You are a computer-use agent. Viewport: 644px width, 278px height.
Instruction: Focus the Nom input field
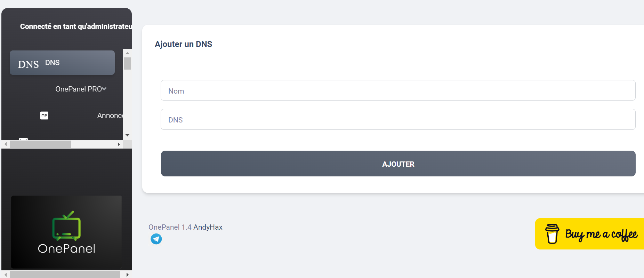(x=398, y=90)
